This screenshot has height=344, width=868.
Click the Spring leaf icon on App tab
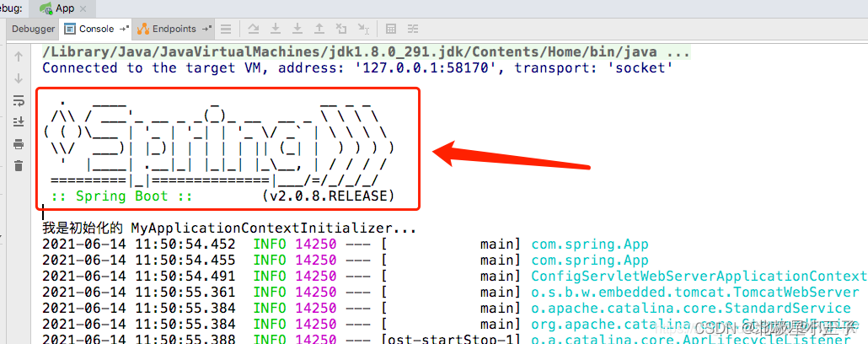[x=46, y=8]
